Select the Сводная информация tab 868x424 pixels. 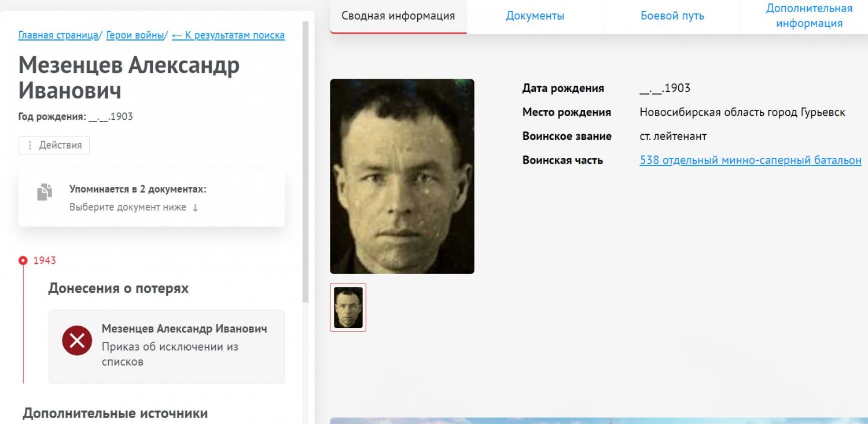click(x=398, y=16)
